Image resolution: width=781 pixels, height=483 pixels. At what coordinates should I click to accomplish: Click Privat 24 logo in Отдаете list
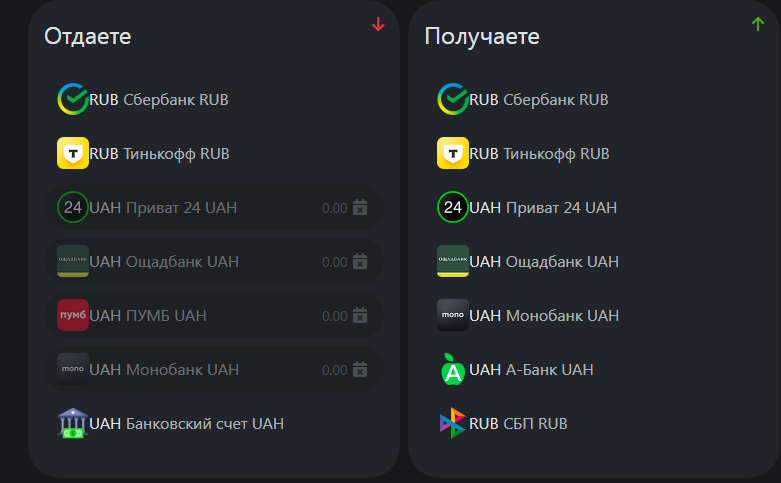[73, 207]
